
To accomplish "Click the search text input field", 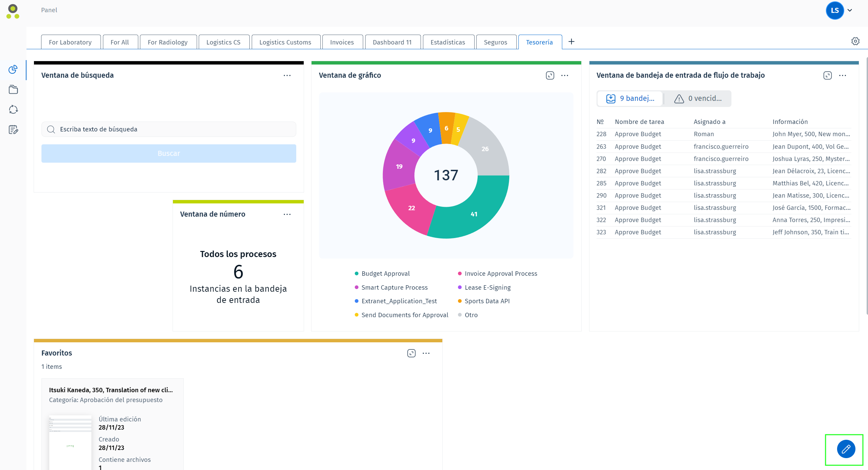I will (169, 129).
